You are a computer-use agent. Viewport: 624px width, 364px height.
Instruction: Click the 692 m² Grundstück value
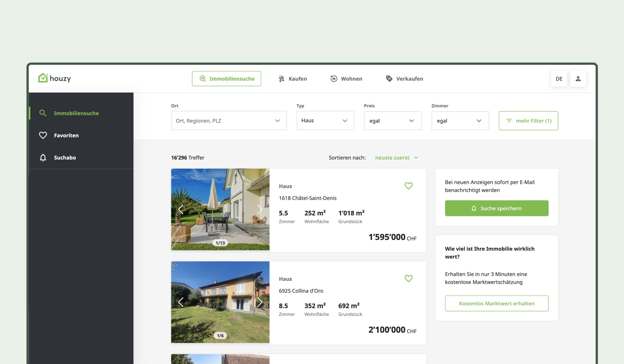point(349,306)
